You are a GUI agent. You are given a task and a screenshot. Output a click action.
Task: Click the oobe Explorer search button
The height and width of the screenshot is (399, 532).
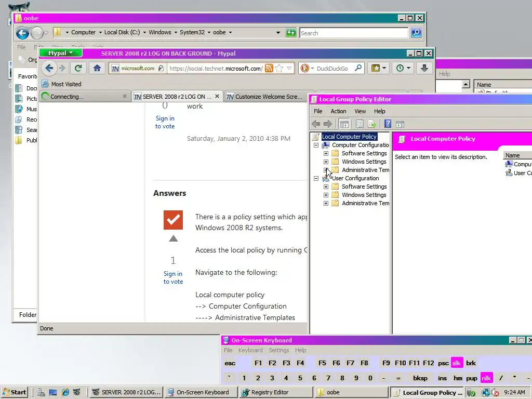click(x=416, y=33)
